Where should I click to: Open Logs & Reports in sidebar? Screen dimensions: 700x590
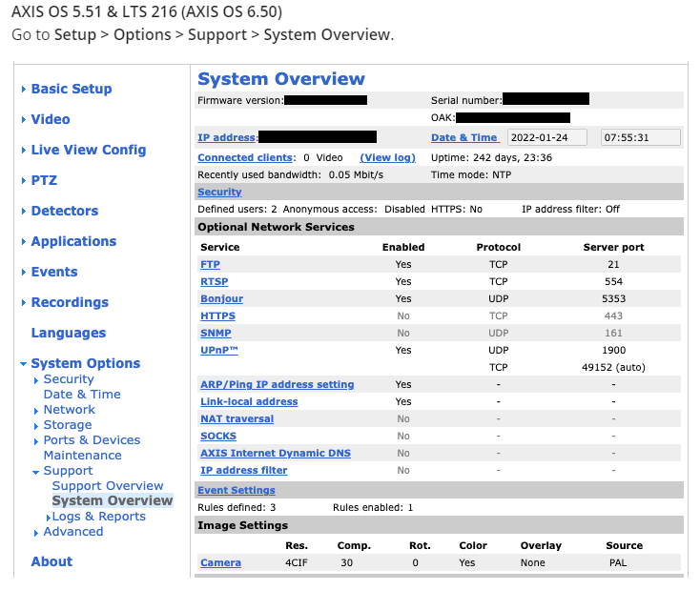(99, 517)
